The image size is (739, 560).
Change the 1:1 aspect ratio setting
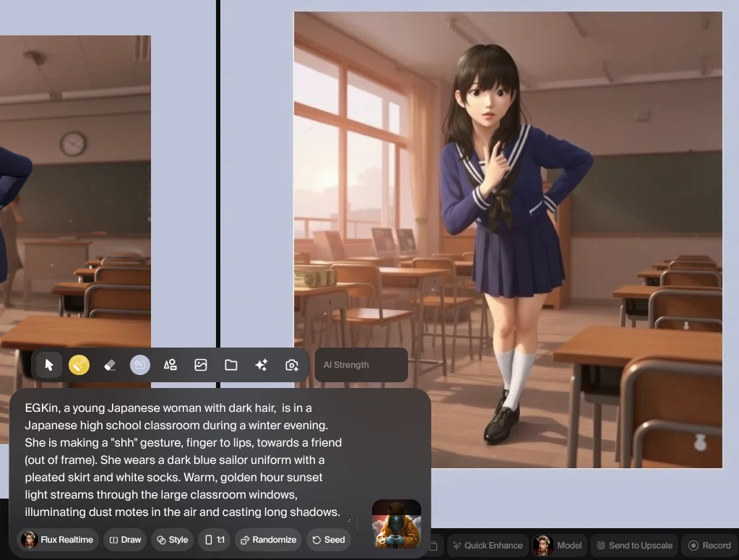[x=215, y=540]
